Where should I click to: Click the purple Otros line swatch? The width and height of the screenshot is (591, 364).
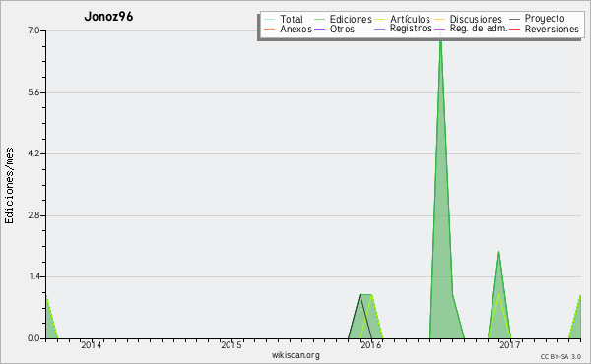tap(319, 29)
